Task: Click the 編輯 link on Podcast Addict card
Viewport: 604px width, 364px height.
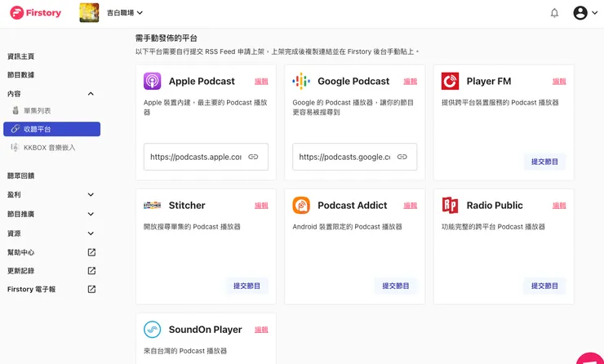Action: click(411, 206)
